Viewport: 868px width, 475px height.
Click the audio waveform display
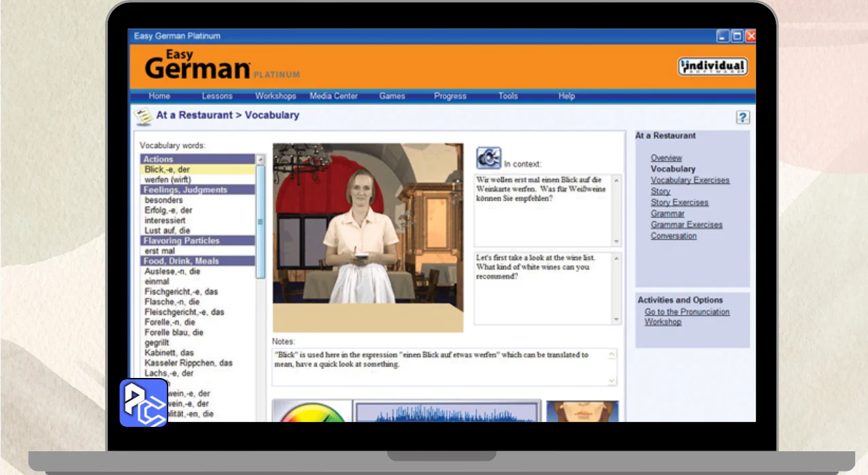(448, 411)
